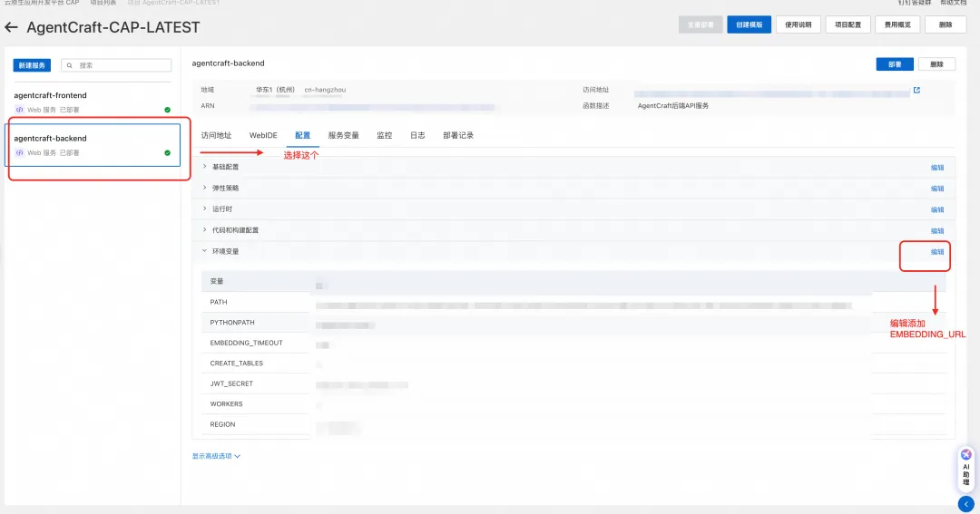This screenshot has height=514, width=980.
Task: Click the EMBEDDING_TIMEOUT variable name
Action: click(x=246, y=343)
